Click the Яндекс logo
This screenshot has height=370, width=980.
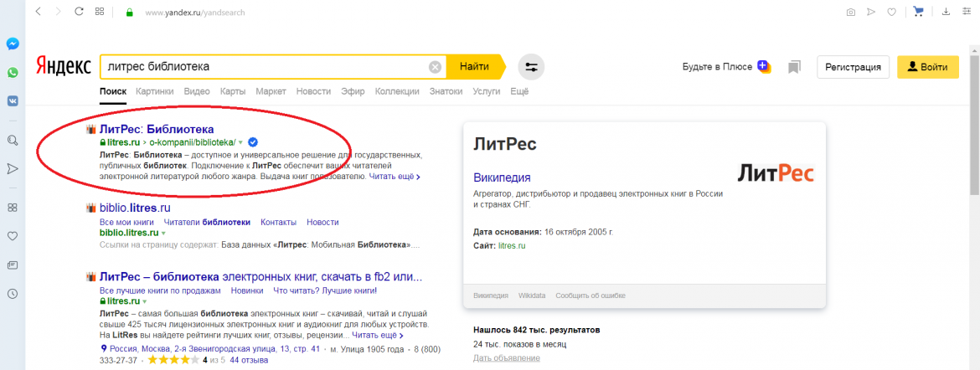coord(63,66)
